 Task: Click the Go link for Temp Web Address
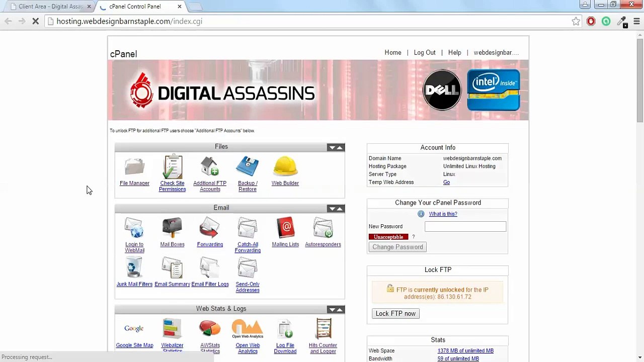click(446, 182)
